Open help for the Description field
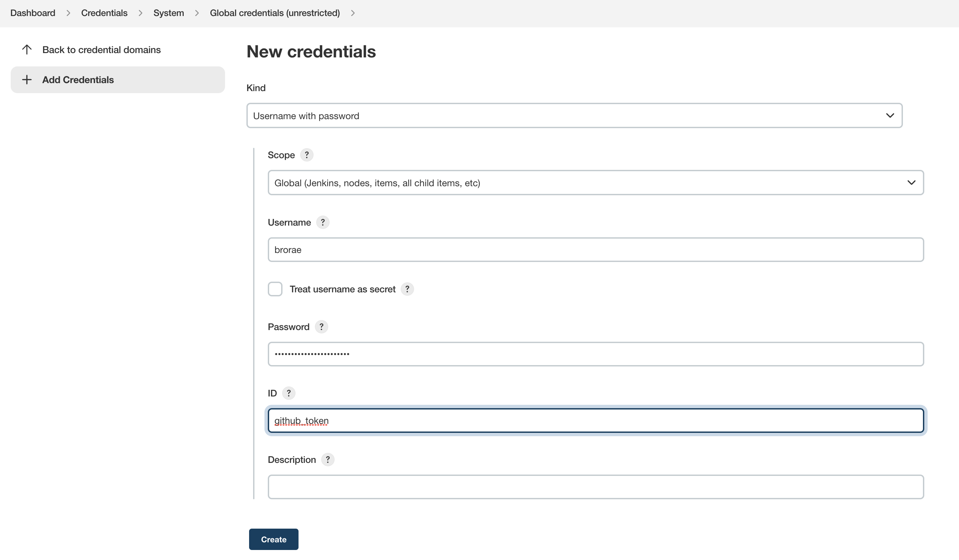The image size is (959, 560). tap(327, 460)
